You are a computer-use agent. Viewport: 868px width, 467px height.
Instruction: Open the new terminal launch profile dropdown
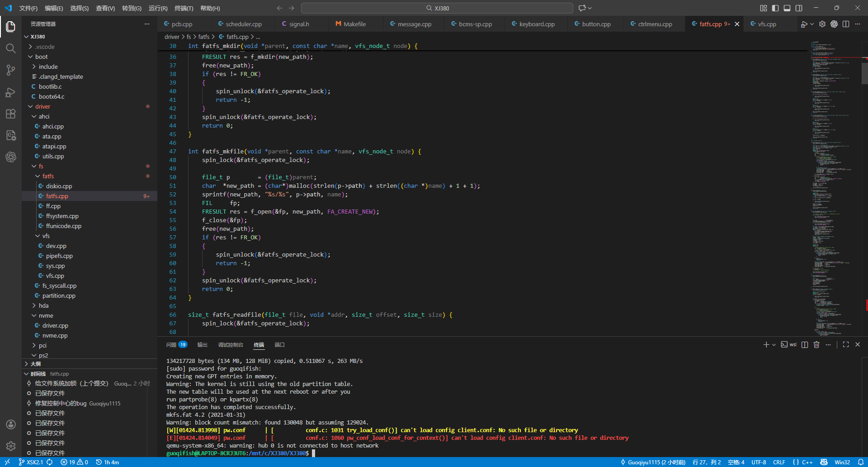click(774, 345)
